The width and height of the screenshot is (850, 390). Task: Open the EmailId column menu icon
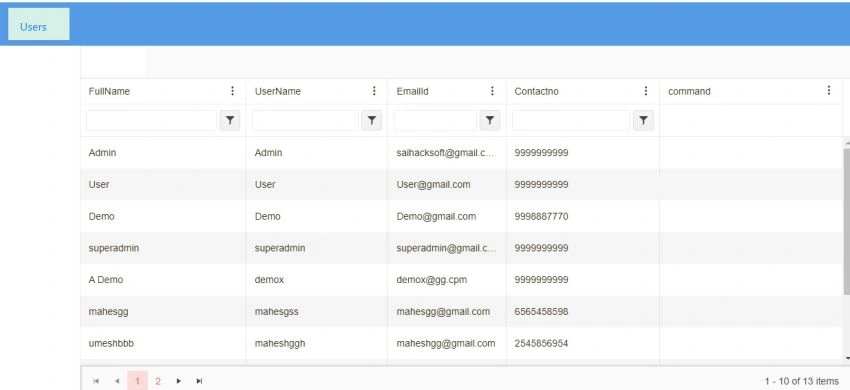[x=492, y=91]
